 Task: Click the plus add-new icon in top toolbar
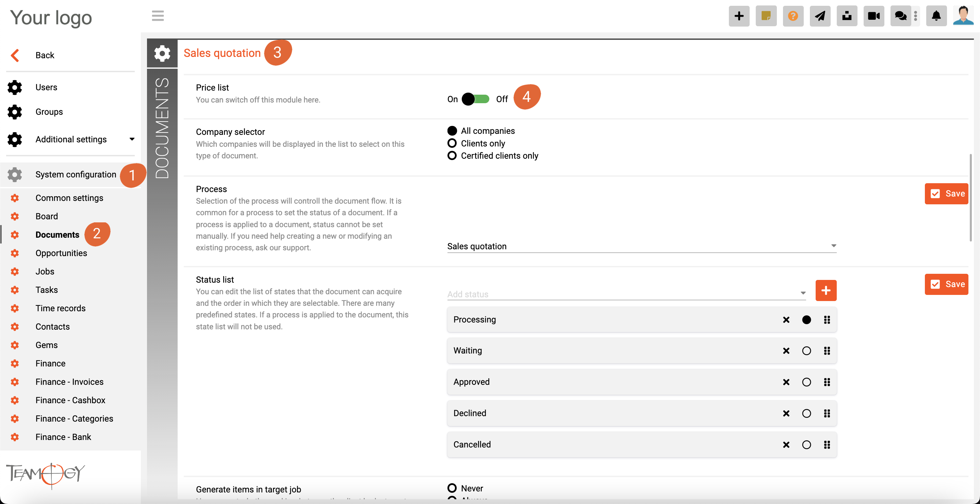(x=739, y=16)
